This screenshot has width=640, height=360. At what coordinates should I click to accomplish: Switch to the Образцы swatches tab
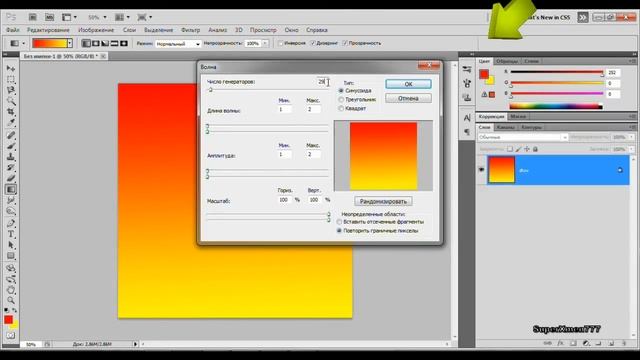tap(507, 61)
